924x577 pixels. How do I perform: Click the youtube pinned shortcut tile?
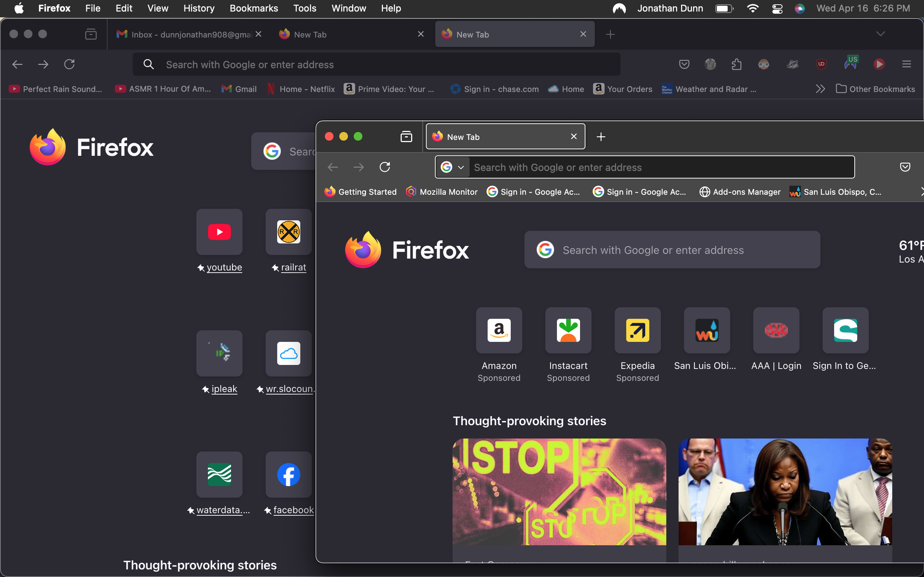tap(219, 232)
